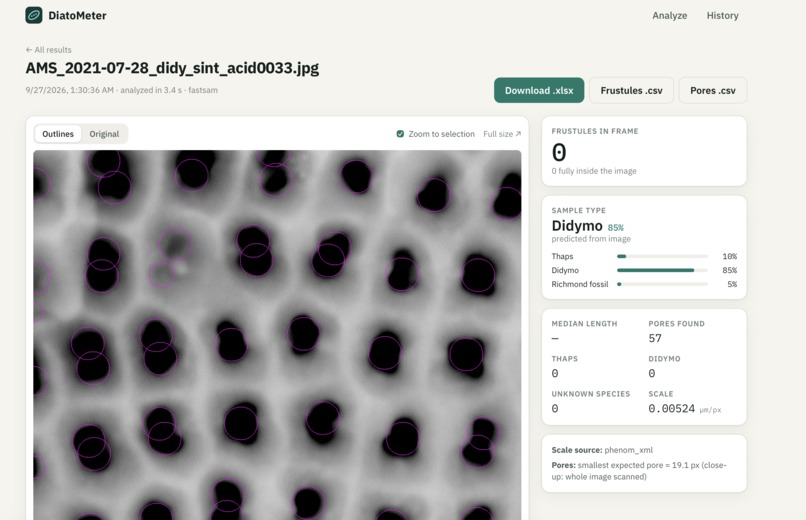Viewport: 806px width, 520px height.
Task: Click the 'predicted from image' caption
Action: pyautogui.click(x=591, y=239)
